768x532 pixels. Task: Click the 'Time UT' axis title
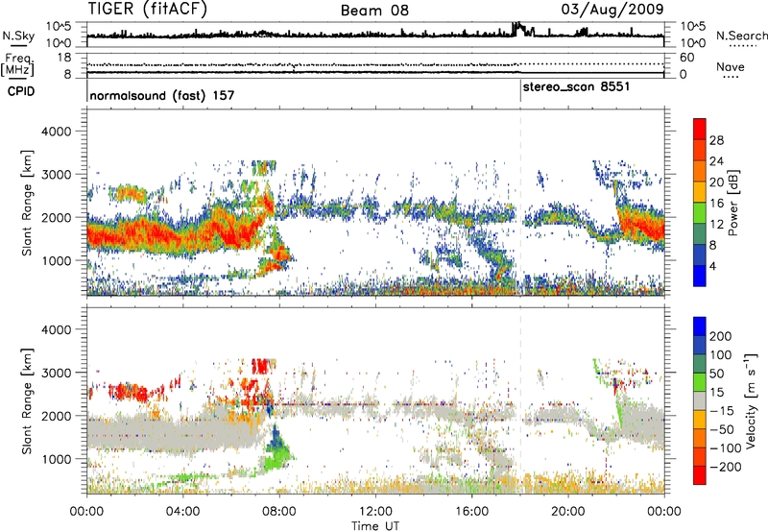pos(375,526)
